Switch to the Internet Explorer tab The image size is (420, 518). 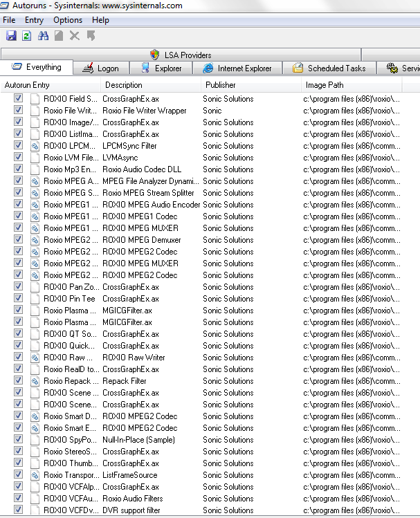coord(237,68)
